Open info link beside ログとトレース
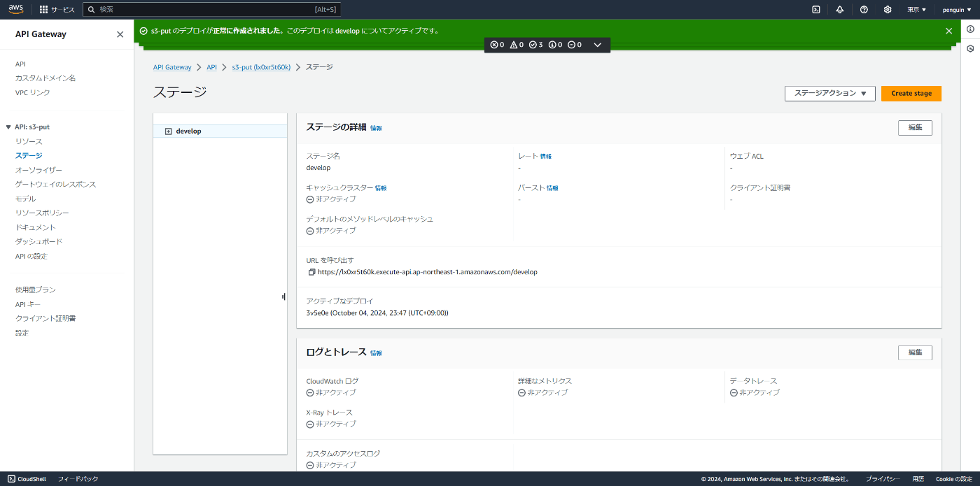980x486 pixels. (x=376, y=353)
